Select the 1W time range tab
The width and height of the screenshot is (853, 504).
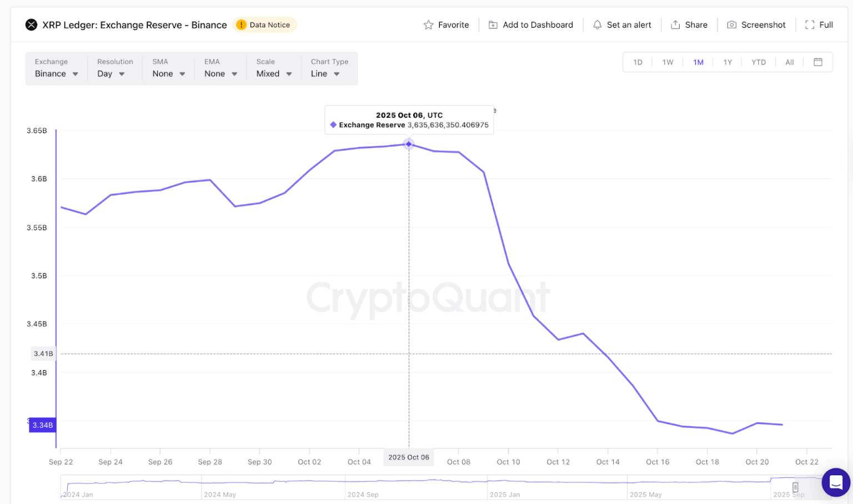pyautogui.click(x=668, y=62)
